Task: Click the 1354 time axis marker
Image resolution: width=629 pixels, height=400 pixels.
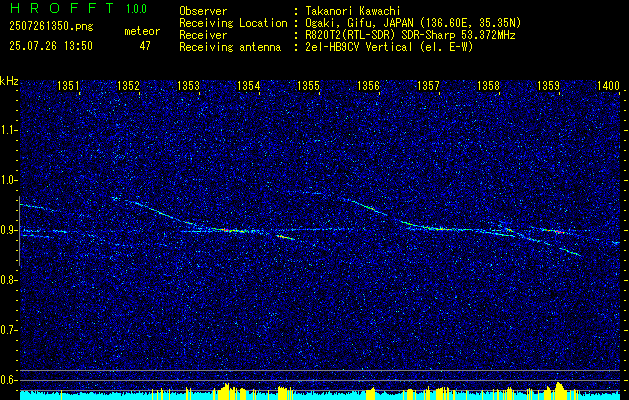Action: coord(249,85)
